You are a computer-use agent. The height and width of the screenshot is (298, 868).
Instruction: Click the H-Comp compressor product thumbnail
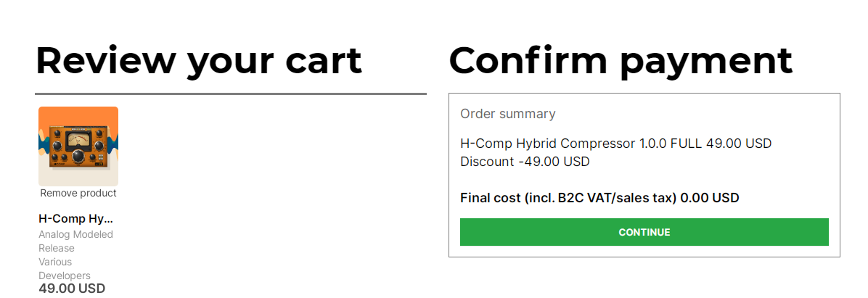click(x=78, y=146)
